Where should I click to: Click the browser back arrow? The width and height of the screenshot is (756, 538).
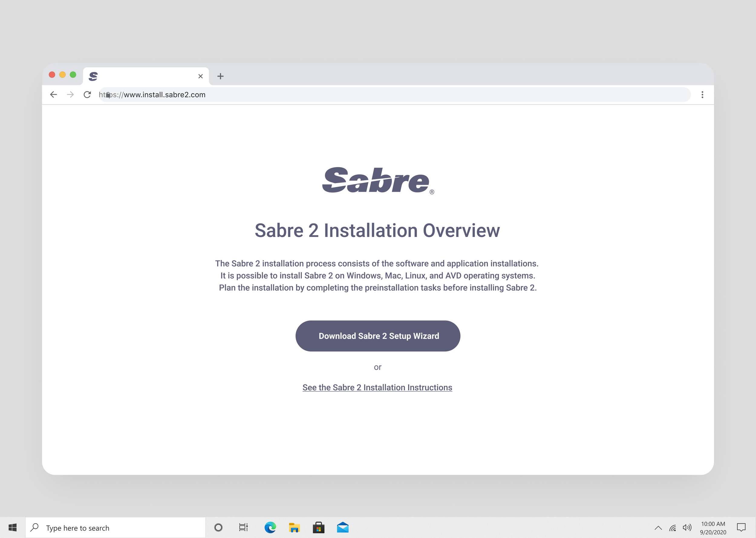coord(53,95)
